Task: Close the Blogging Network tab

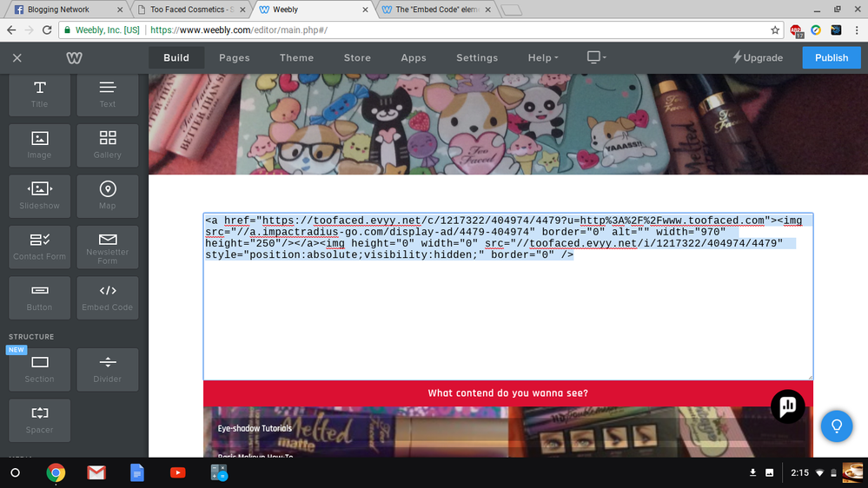Action: pyautogui.click(x=120, y=10)
